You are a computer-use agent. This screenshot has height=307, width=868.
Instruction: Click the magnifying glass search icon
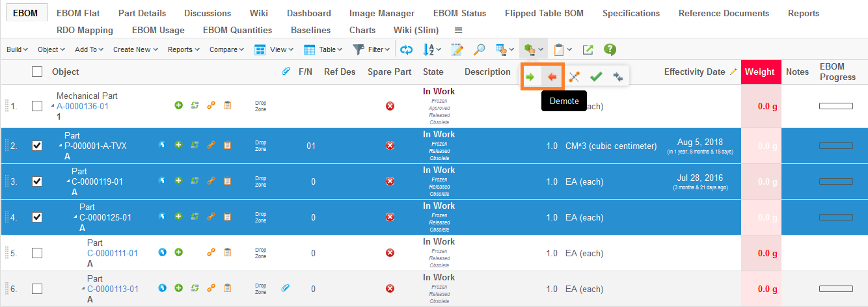pyautogui.click(x=479, y=49)
